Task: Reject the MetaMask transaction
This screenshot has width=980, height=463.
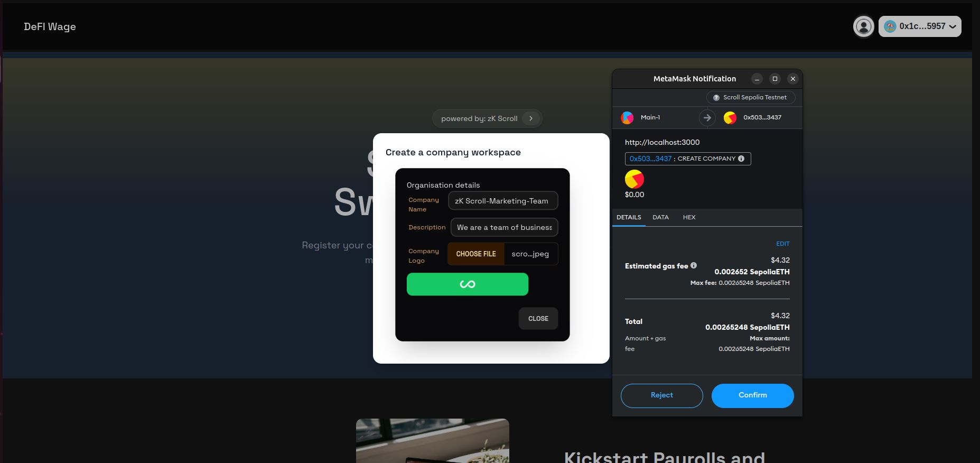Action: [662, 395]
